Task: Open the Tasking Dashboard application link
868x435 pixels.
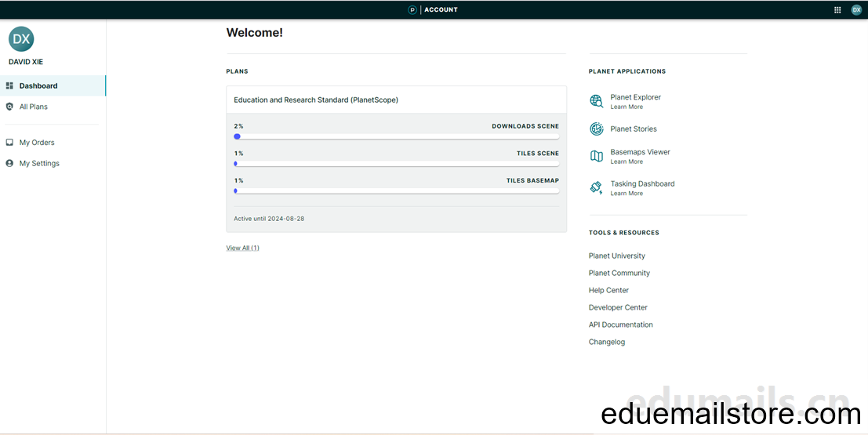Action: 642,183
